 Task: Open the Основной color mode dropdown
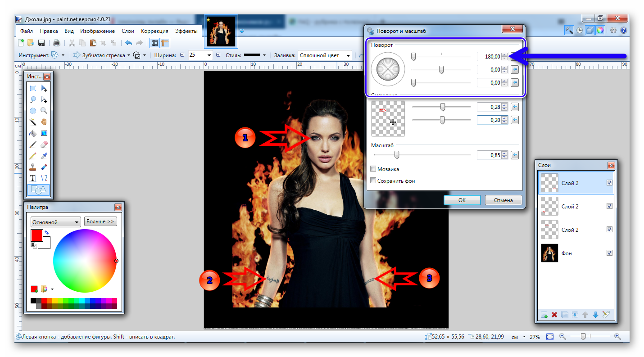[55, 222]
